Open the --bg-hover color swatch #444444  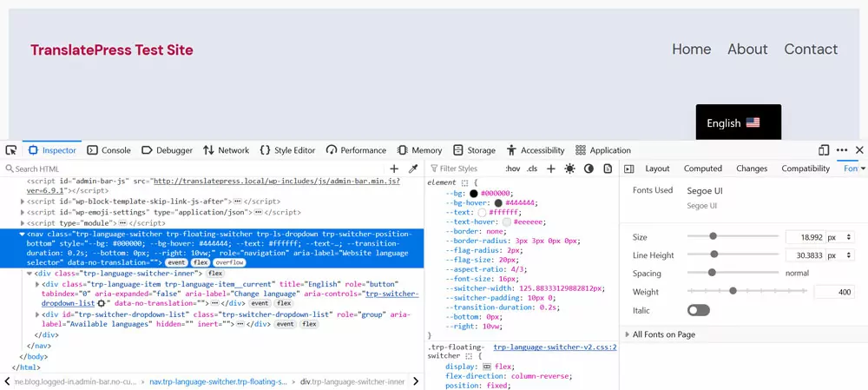pyautogui.click(x=498, y=202)
